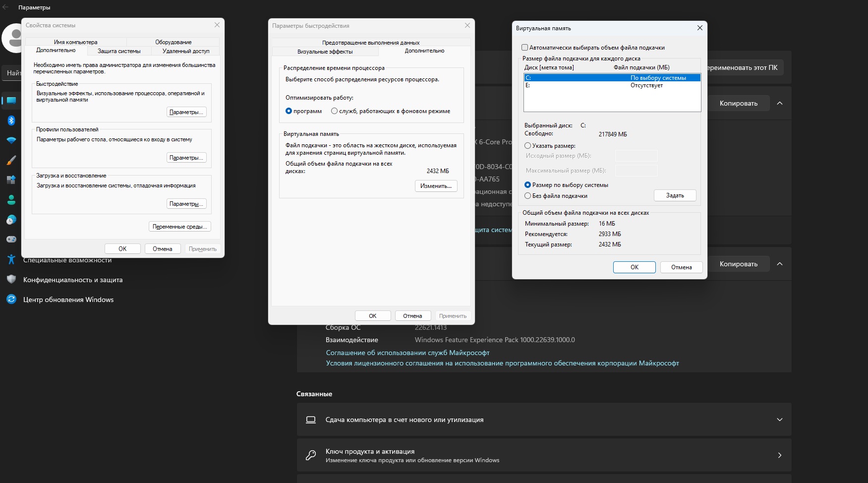Image resolution: width=868 pixels, height=483 pixels.
Task: Open Визуальные эффекты tab
Action: click(325, 52)
